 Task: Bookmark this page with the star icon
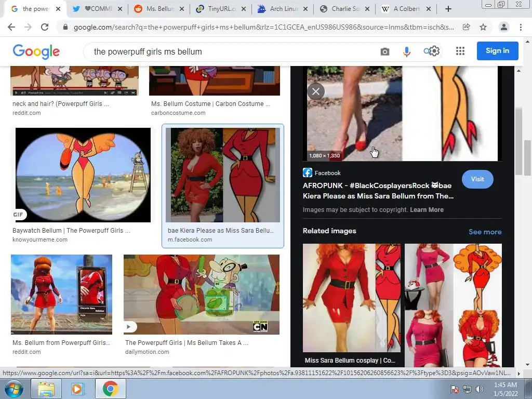click(x=483, y=27)
